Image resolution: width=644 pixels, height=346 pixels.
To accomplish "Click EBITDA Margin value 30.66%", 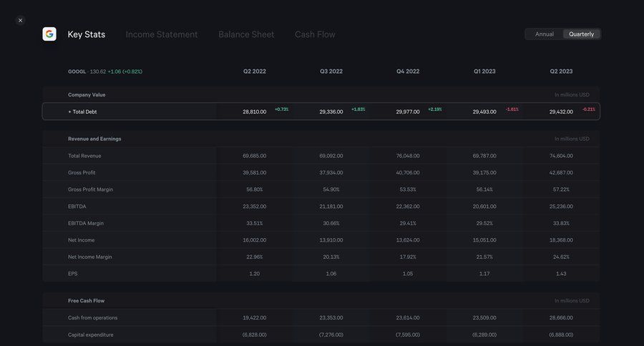I will click(x=331, y=223).
